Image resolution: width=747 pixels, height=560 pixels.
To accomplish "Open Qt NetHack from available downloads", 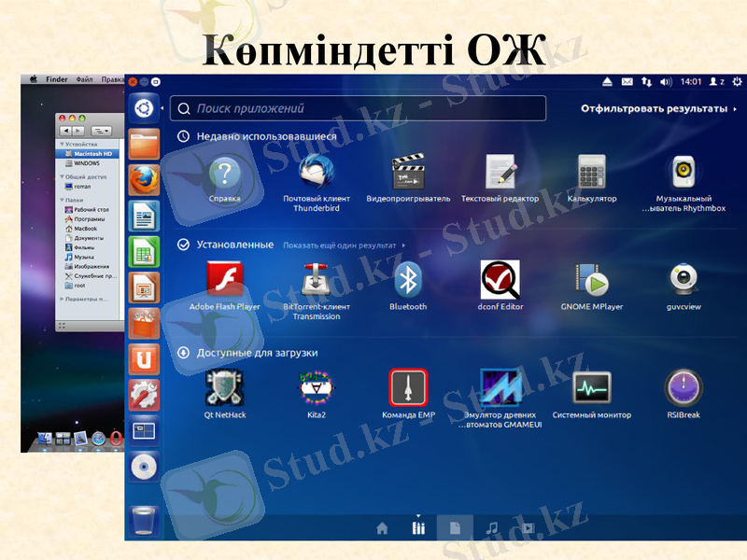I will click(x=224, y=387).
